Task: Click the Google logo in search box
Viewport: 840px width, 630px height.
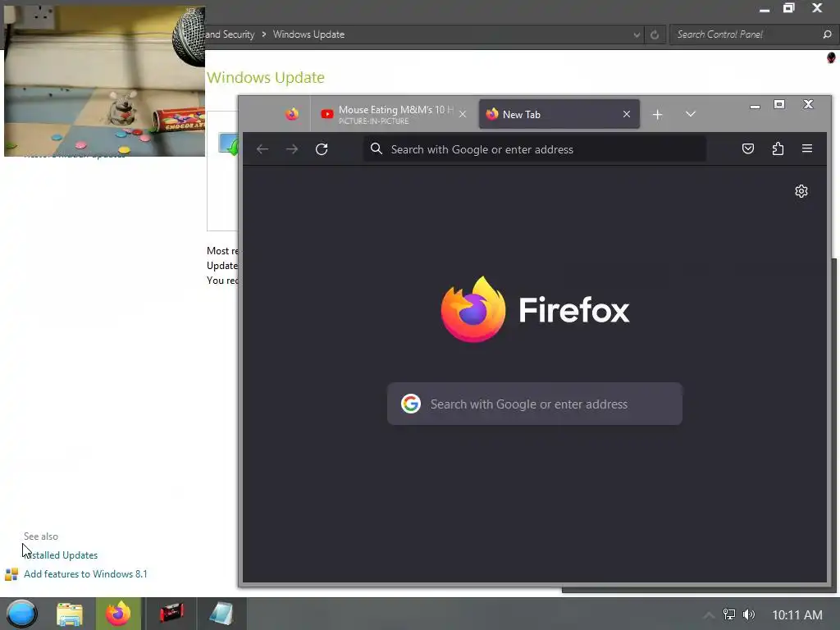Action: (411, 404)
